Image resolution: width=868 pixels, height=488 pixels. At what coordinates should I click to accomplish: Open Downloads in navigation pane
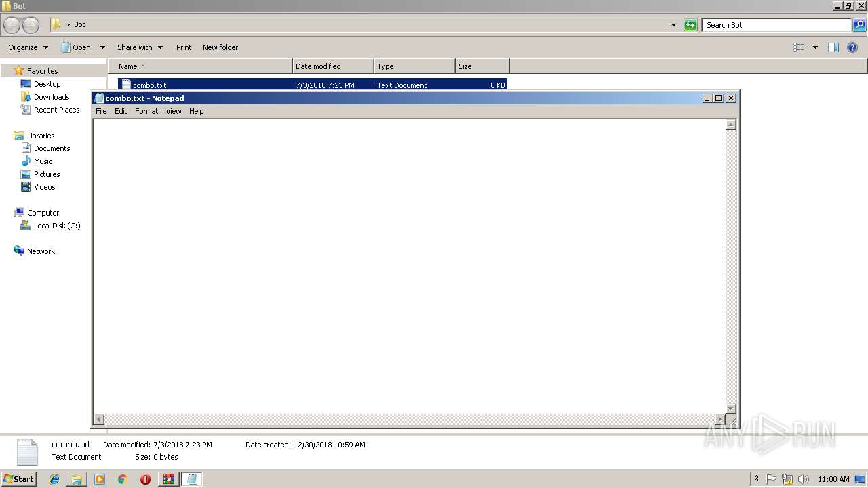point(52,97)
